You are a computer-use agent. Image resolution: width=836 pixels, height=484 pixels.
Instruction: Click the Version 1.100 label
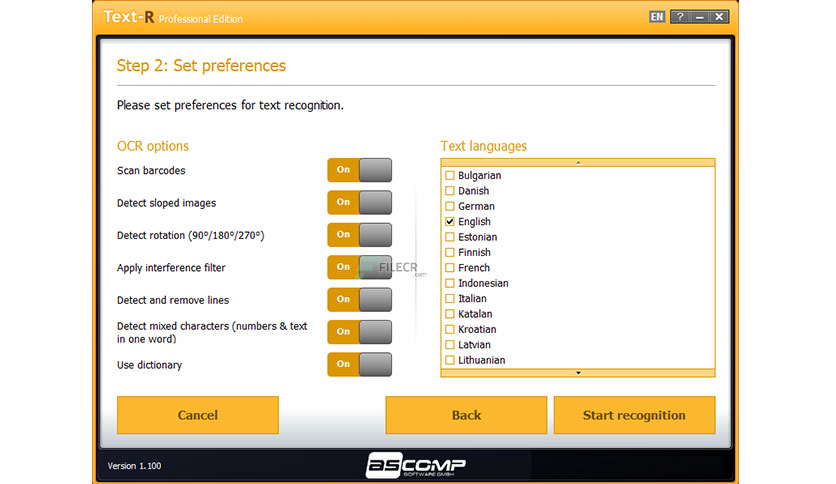(x=134, y=466)
